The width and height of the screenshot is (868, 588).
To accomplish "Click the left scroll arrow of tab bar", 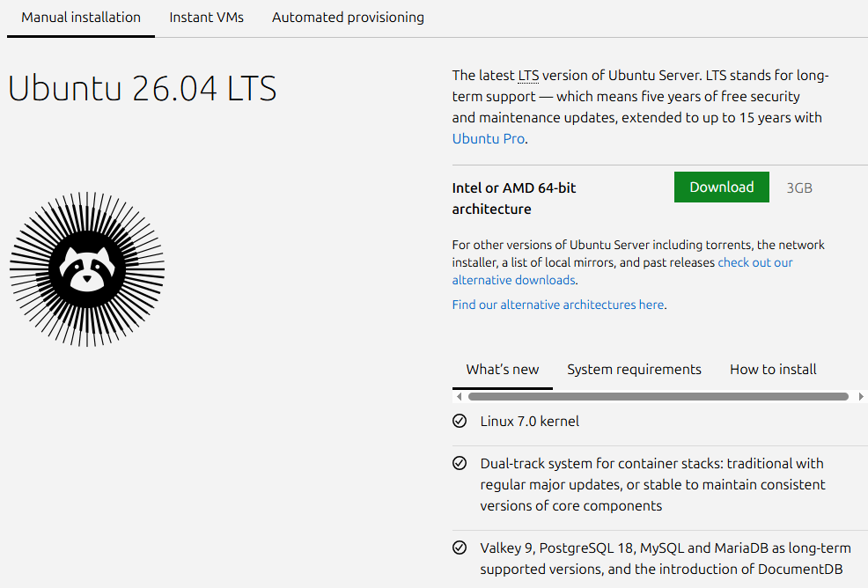I will (x=459, y=396).
